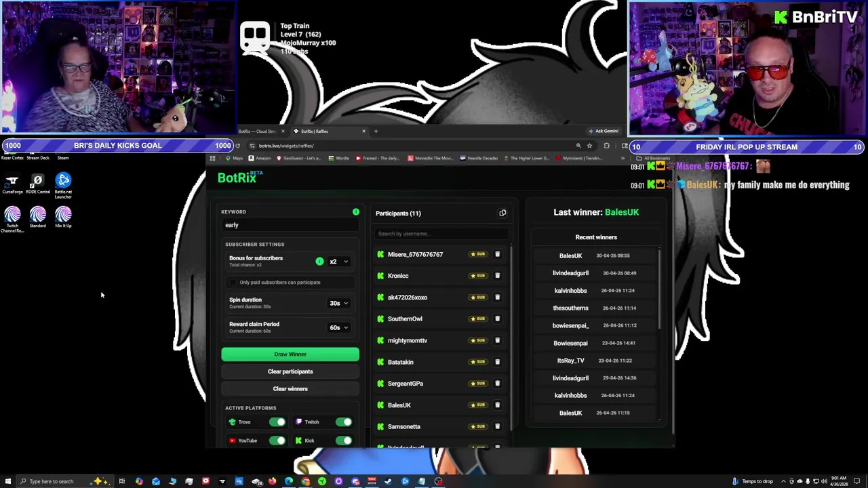Delete participant Misere_6767676767 via trash icon

pyautogui.click(x=497, y=254)
